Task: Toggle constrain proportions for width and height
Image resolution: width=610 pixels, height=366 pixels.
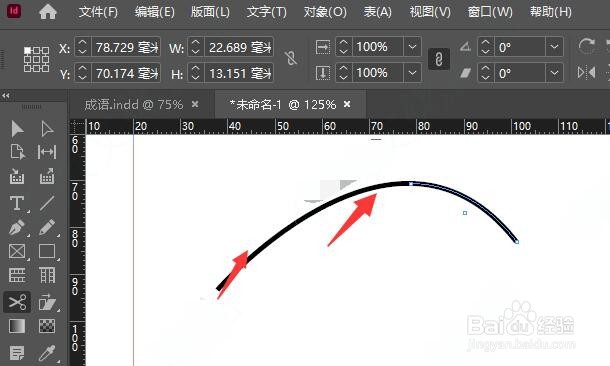Action: pos(291,59)
